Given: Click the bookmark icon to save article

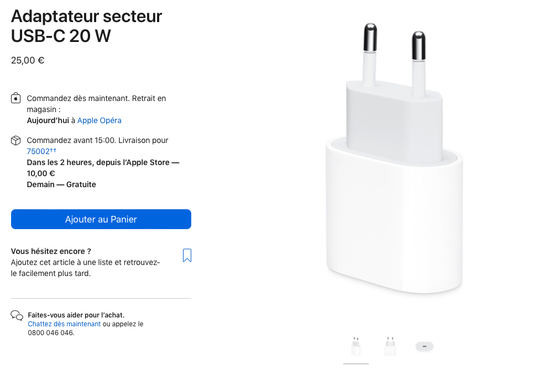Looking at the screenshot, I should (187, 255).
